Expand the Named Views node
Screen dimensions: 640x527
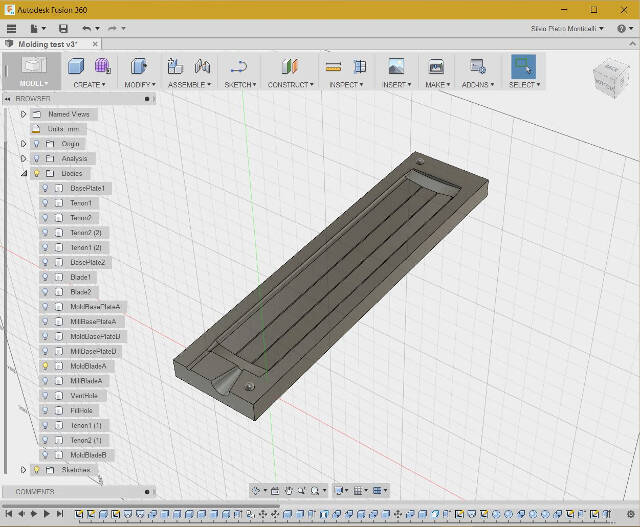(23, 114)
